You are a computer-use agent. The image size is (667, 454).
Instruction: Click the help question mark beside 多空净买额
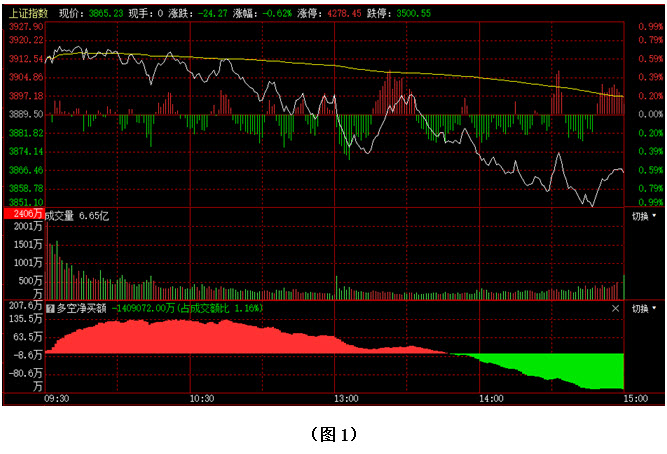50,309
